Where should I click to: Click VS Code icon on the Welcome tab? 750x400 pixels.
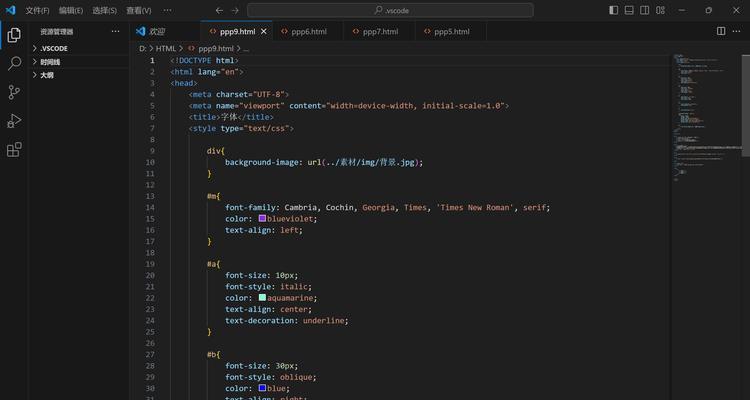point(141,32)
